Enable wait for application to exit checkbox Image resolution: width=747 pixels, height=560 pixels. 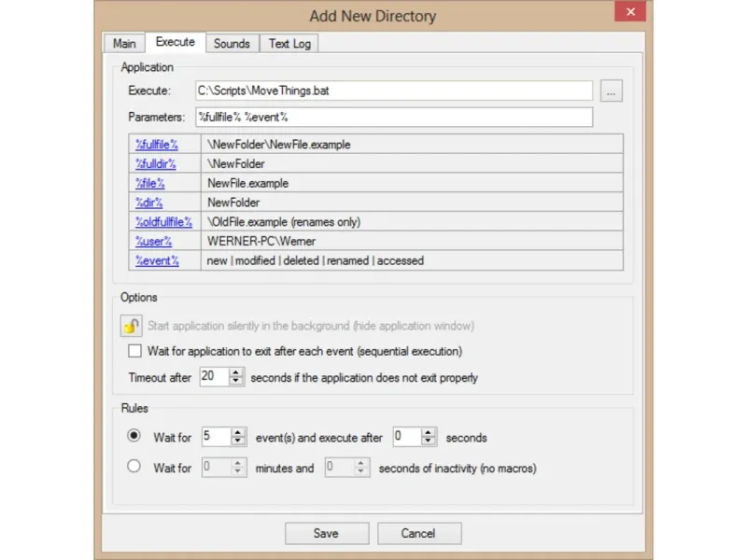coord(134,351)
